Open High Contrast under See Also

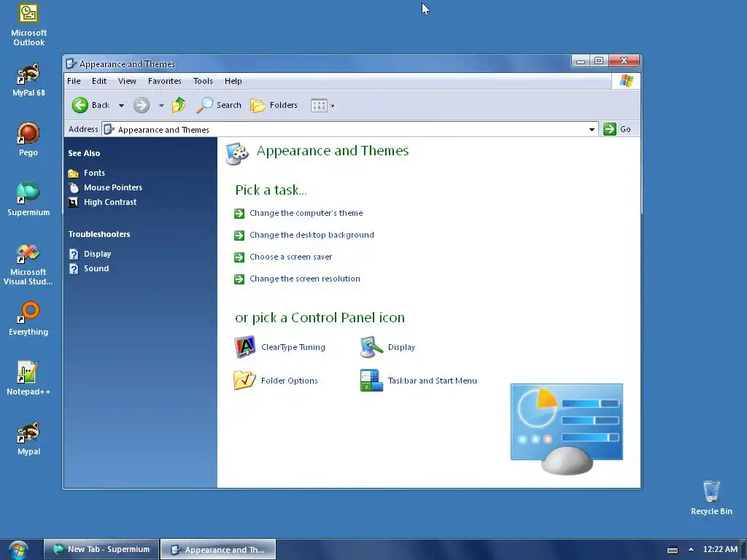click(x=110, y=202)
